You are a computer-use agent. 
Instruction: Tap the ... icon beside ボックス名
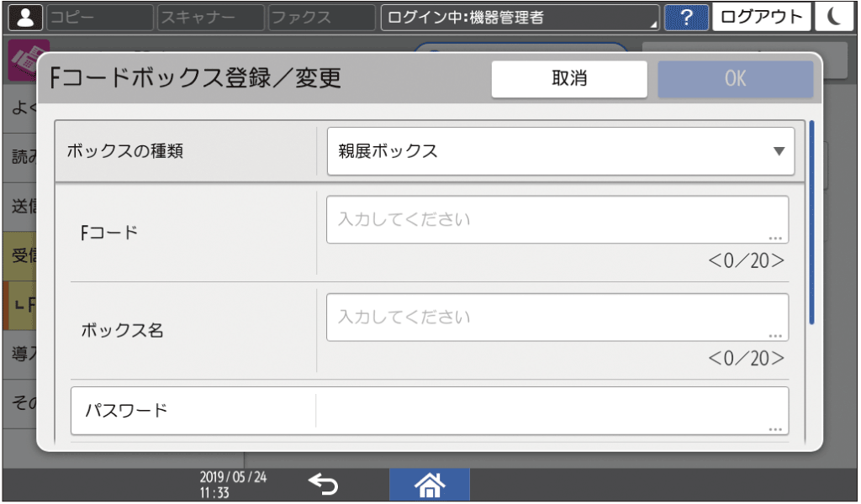pos(775,333)
